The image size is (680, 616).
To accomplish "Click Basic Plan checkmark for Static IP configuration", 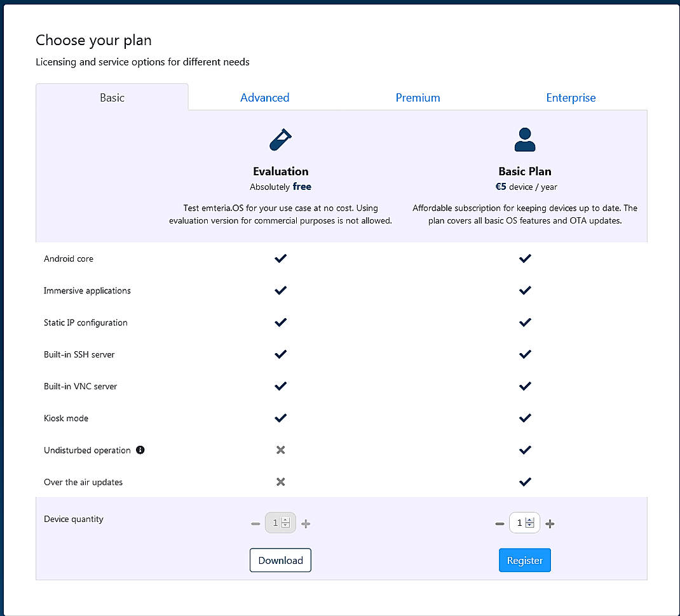I will click(525, 323).
